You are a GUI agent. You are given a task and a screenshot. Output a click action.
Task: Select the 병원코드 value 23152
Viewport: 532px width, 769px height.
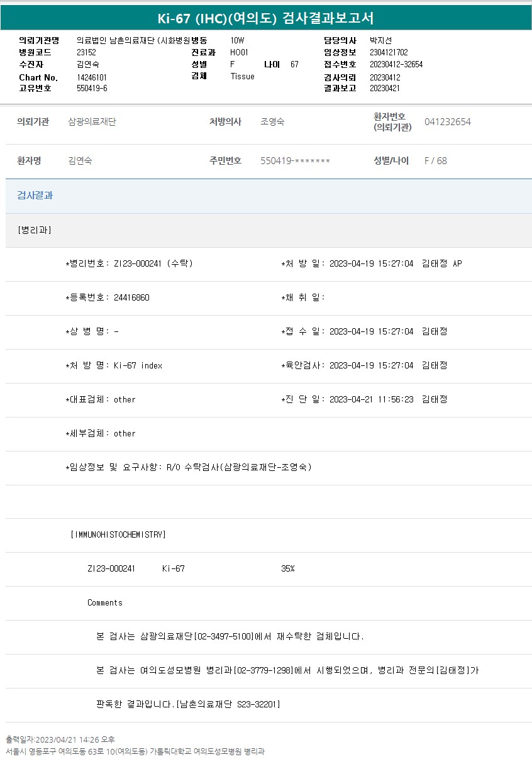86,52
